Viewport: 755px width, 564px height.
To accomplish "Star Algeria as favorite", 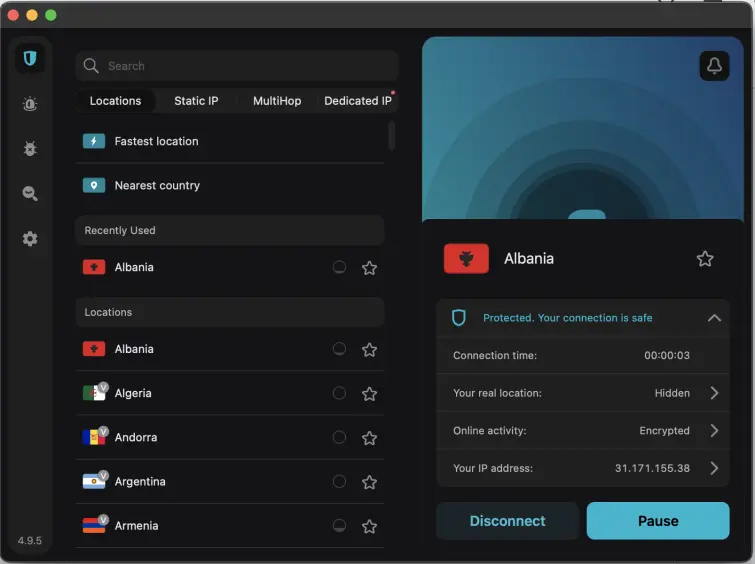I will tap(369, 393).
